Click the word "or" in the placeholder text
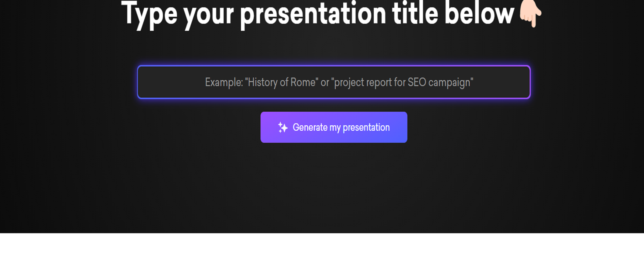Image resolution: width=644 pixels, height=258 pixels. pos(325,82)
